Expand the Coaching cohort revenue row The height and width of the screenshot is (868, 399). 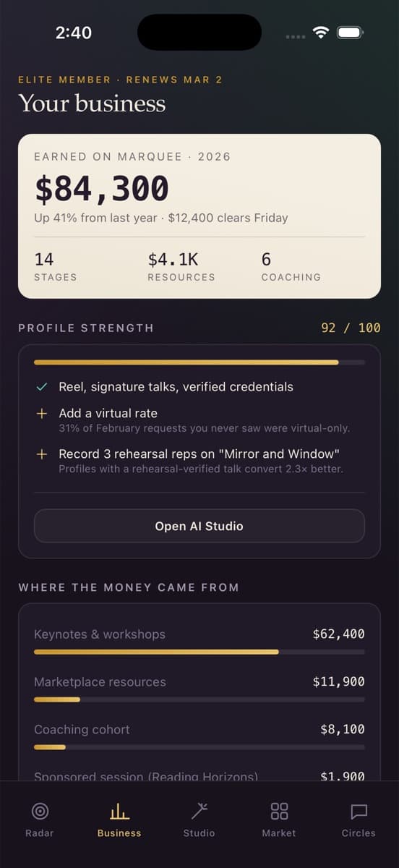(x=199, y=737)
